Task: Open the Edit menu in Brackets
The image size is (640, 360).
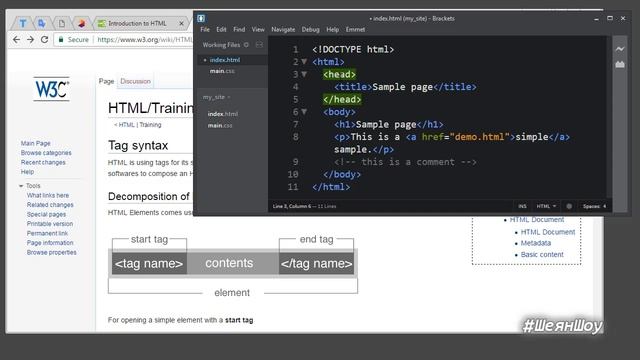Action: point(221,29)
